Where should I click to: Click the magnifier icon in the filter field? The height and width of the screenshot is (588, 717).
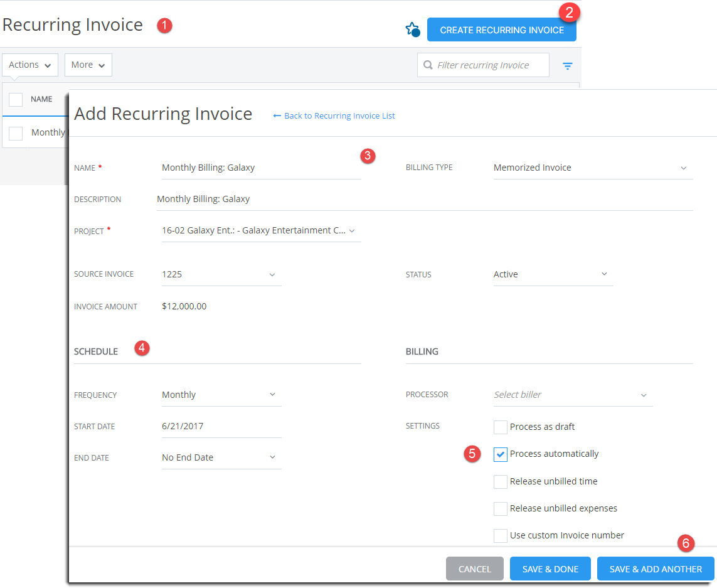click(x=428, y=65)
